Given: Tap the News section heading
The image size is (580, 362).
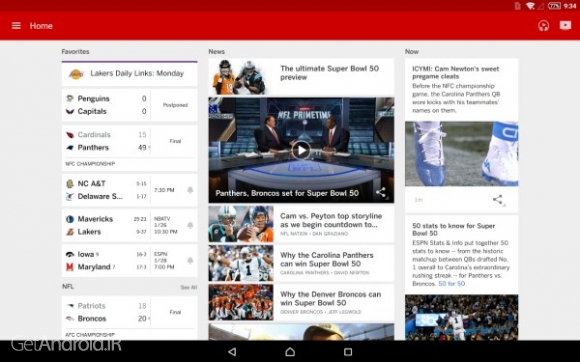Looking at the screenshot, I should click(216, 51).
